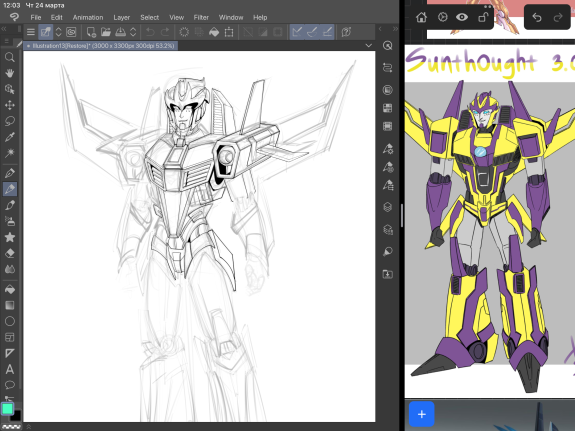This screenshot has height=431, width=575.
Task: Pick the black sub color swatch
Action: pos(16,416)
